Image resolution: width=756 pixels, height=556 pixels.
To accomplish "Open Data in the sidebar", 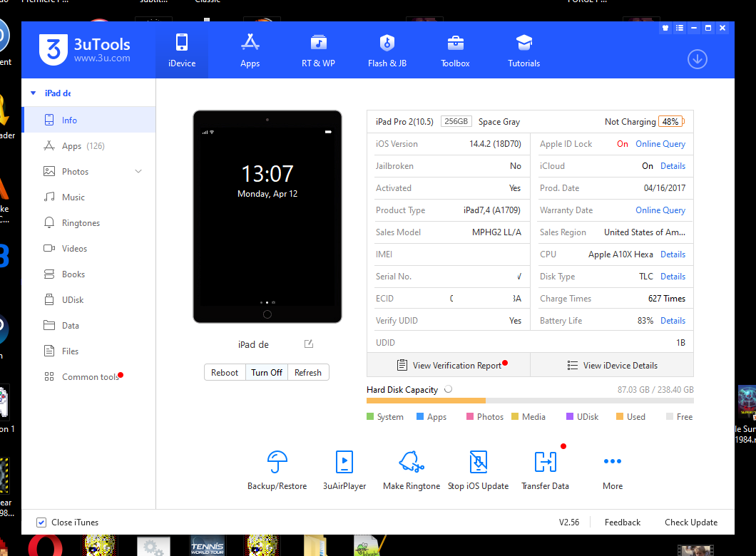I will click(88, 326).
